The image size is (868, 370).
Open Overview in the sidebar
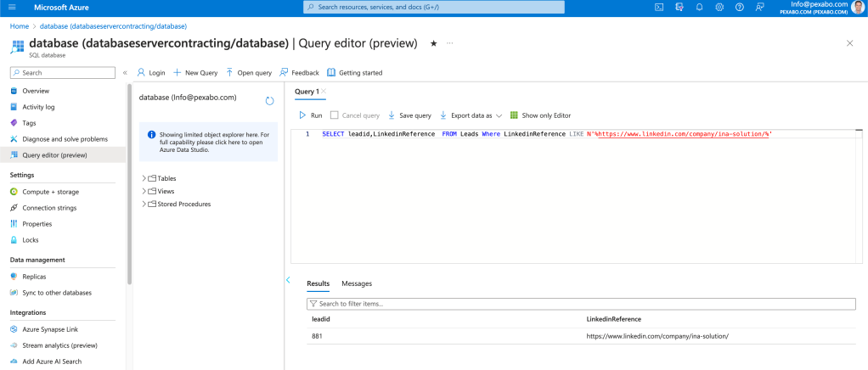click(36, 91)
